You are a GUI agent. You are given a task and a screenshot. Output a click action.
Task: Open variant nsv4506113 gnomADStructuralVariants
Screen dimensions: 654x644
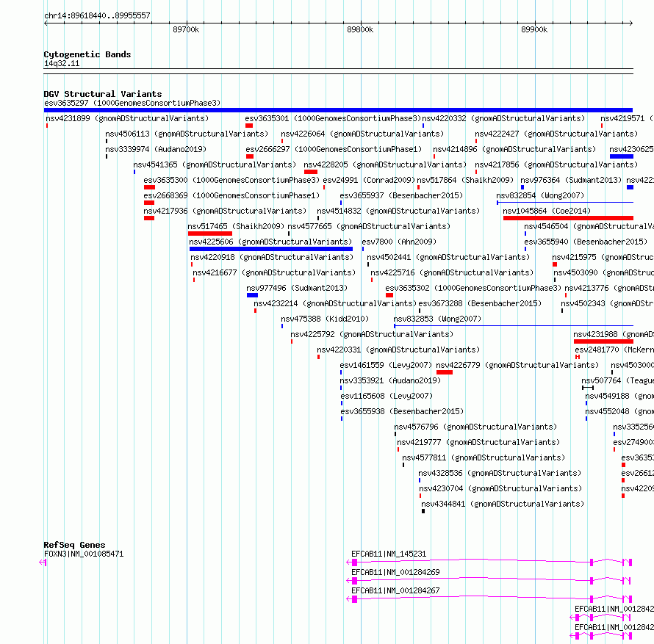tap(187, 134)
